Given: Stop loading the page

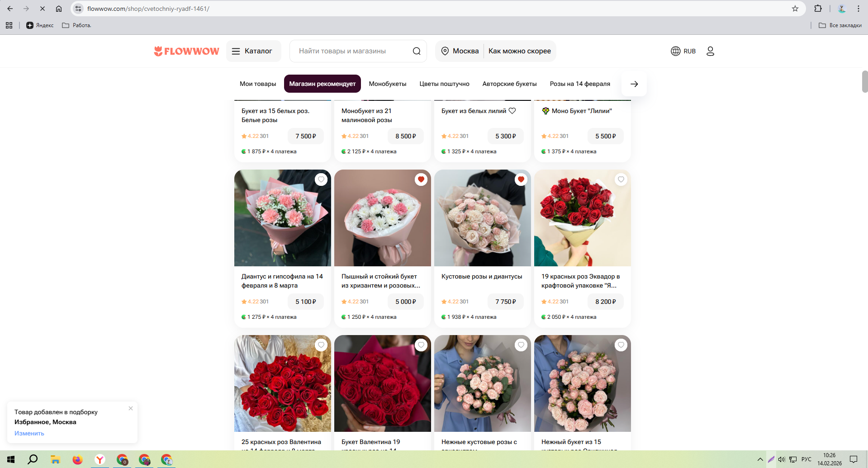Looking at the screenshot, I should tap(43, 9).
